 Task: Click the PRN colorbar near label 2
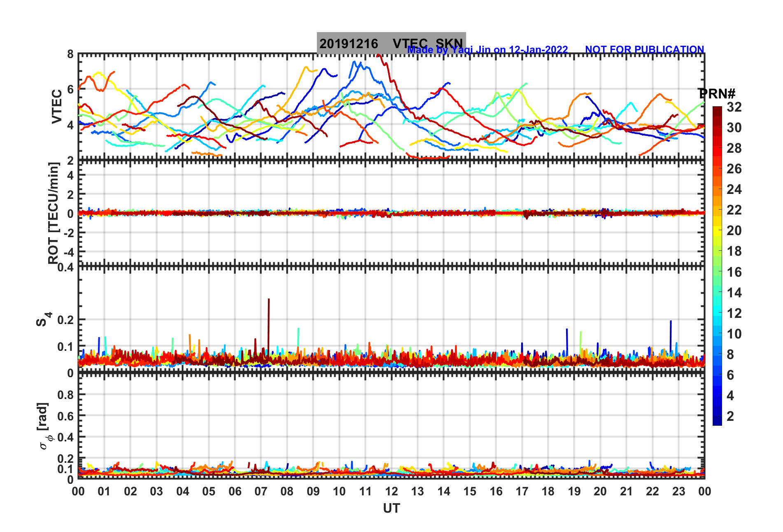[717, 416]
